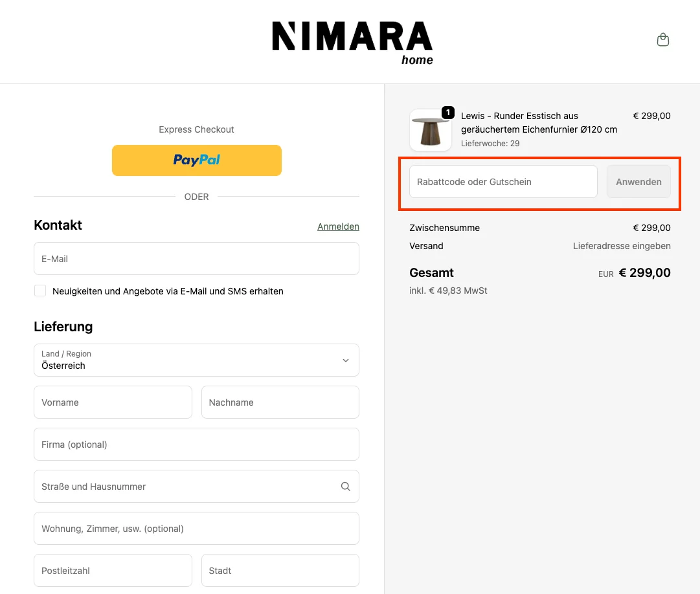The width and height of the screenshot is (700, 594).
Task: Select the Firma (optional) field
Action: pyautogui.click(x=196, y=444)
